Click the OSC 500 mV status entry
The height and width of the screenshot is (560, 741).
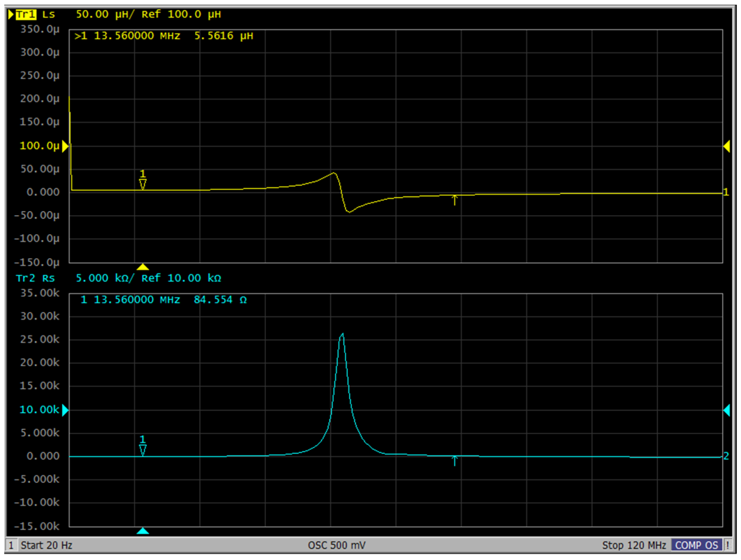(337, 545)
